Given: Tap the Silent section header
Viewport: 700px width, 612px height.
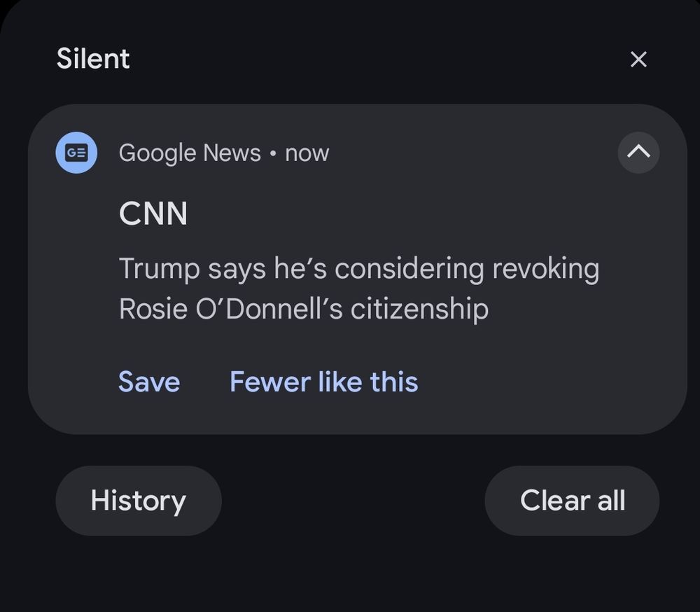Looking at the screenshot, I should pos(93,59).
